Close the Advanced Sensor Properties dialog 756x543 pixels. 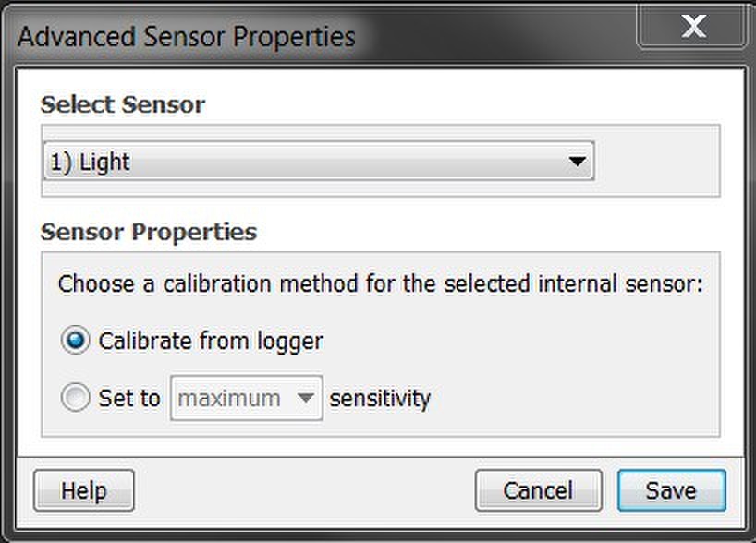pyautogui.click(x=693, y=28)
